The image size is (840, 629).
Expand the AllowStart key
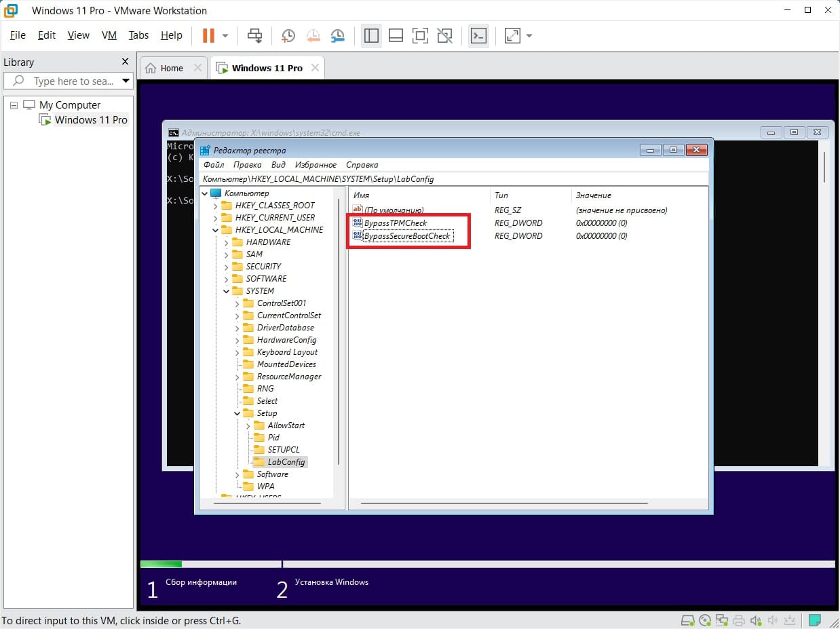click(248, 425)
